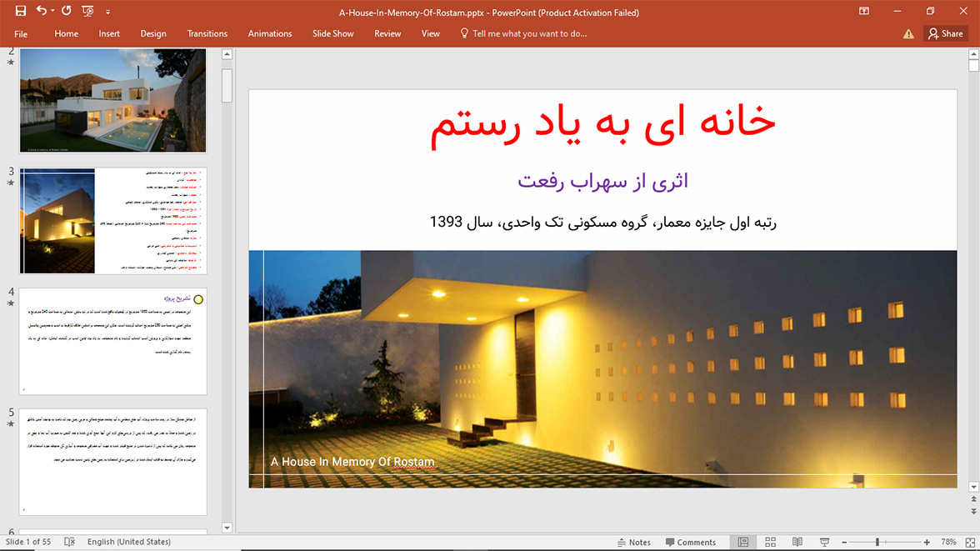980x551 pixels.
Task: Click the activation warning triangle icon
Action: [x=908, y=34]
